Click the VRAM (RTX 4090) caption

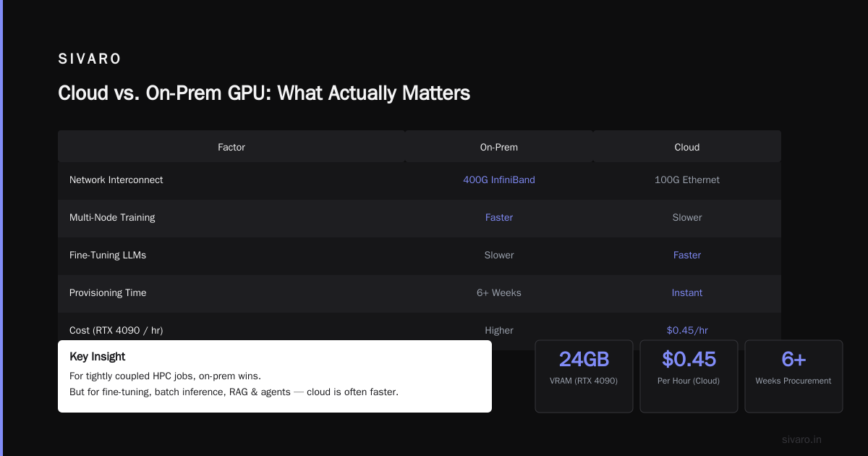(584, 381)
